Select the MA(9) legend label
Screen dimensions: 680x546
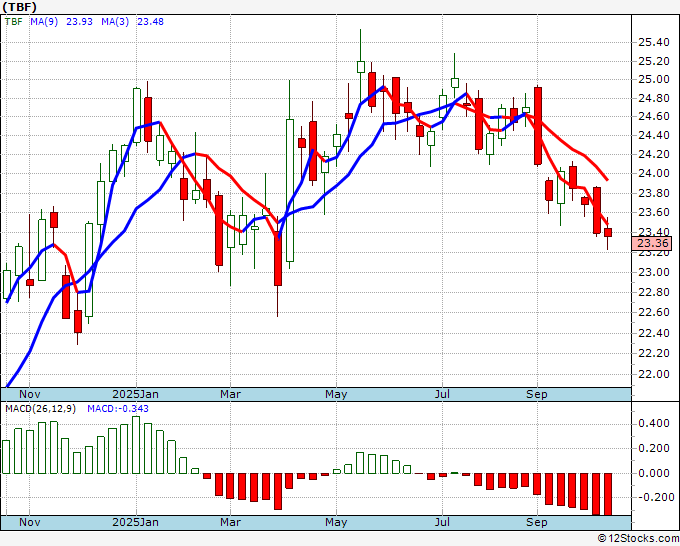pos(44,21)
